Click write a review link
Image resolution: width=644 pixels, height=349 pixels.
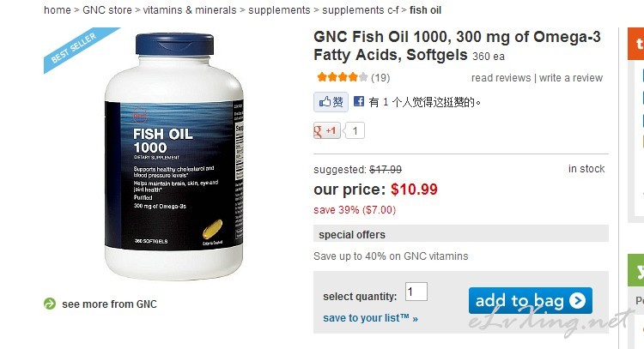(571, 77)
